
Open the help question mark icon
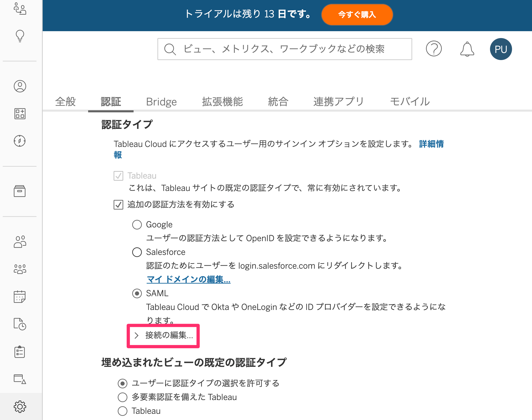(434, 49)
